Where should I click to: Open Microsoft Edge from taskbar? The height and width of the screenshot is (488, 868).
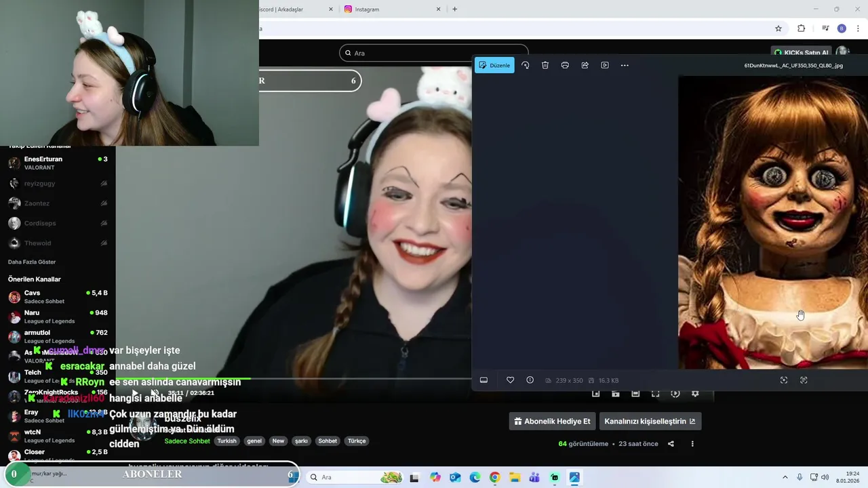click(x=475, y=477)
